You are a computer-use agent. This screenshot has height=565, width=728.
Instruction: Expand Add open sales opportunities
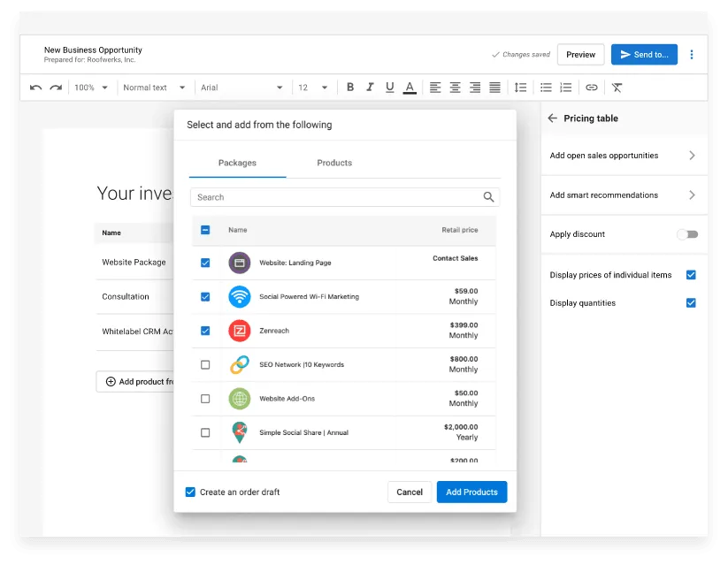pos(623,156)
